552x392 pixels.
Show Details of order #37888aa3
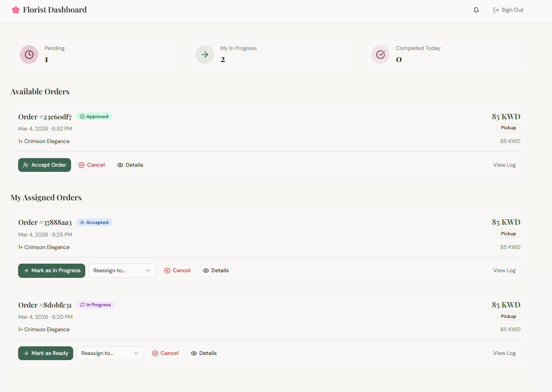pos(216,271)
